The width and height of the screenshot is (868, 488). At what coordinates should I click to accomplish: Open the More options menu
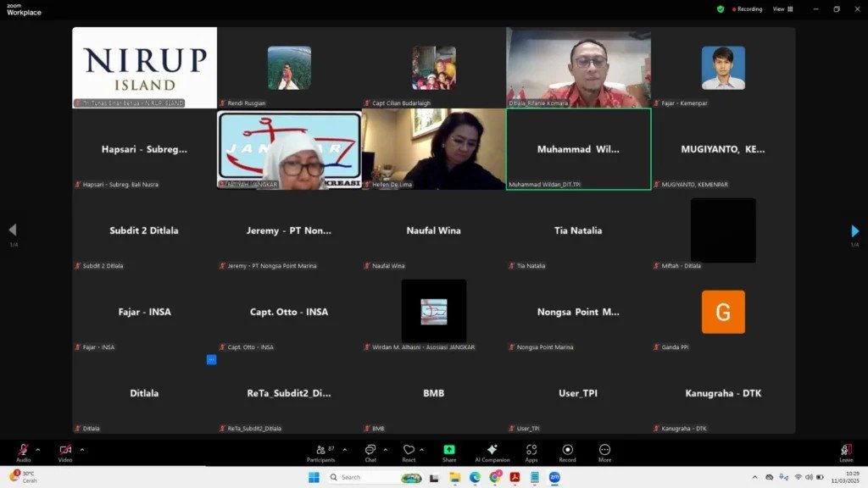[604, 452]
